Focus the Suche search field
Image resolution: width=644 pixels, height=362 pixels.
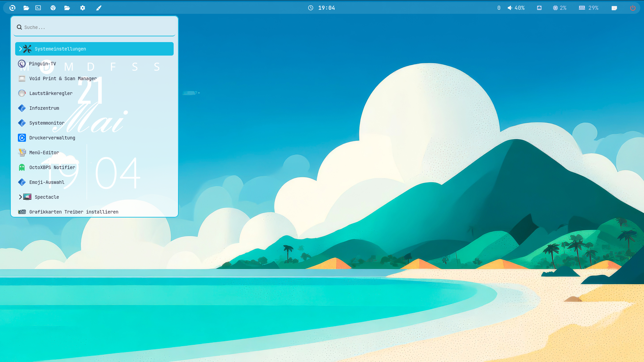coord(94,27)
